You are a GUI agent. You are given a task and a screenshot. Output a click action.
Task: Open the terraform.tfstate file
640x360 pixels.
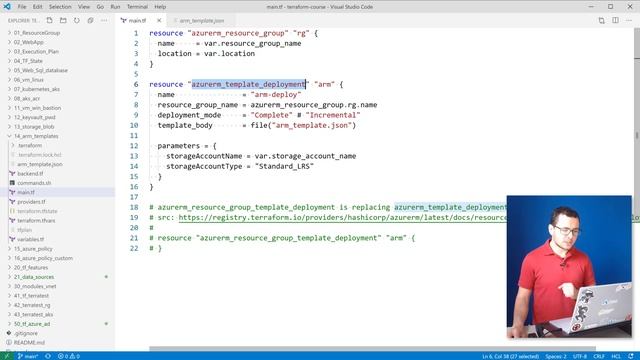[x=37, y=211]
